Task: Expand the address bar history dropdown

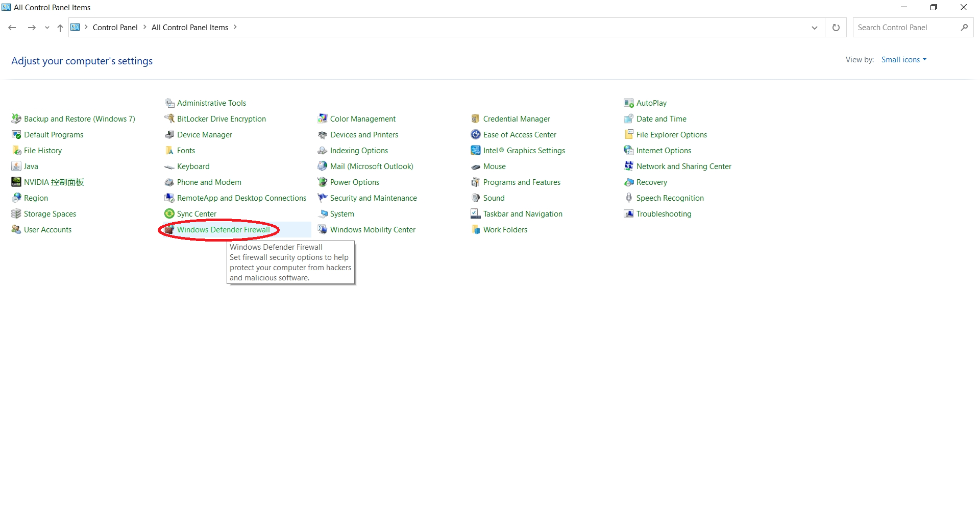Action: click(x=815, y=28)
